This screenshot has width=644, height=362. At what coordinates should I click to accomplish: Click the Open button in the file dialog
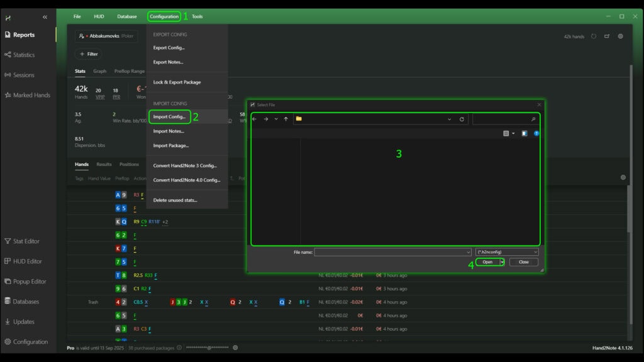point(487,262)
